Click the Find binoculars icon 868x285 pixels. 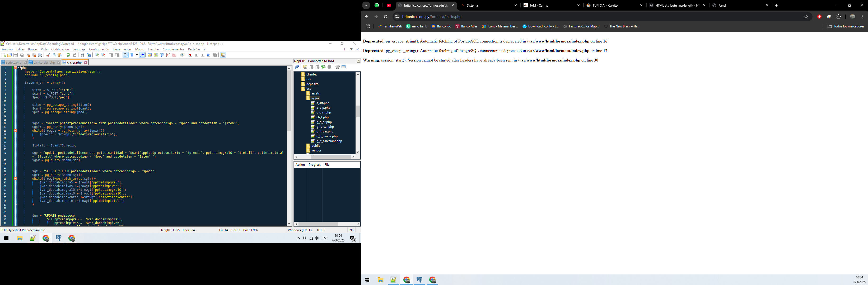[x=83, y=55]
